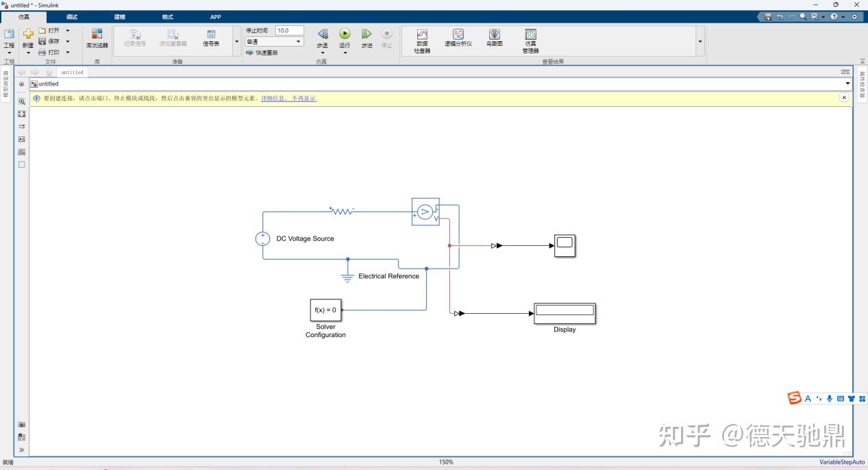Switch to the 格式 ribbon tab
Screen dimensions: 868x470
(x=168, y=17)
